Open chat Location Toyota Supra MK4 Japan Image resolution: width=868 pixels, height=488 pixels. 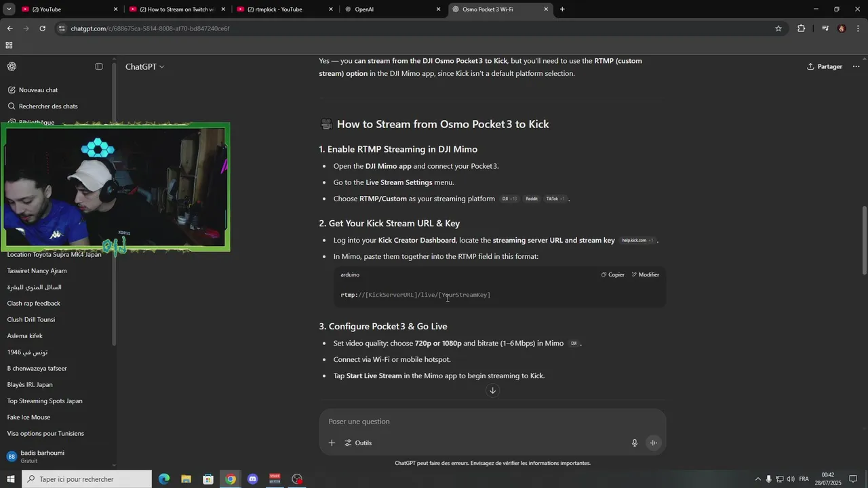coord(54,254)
